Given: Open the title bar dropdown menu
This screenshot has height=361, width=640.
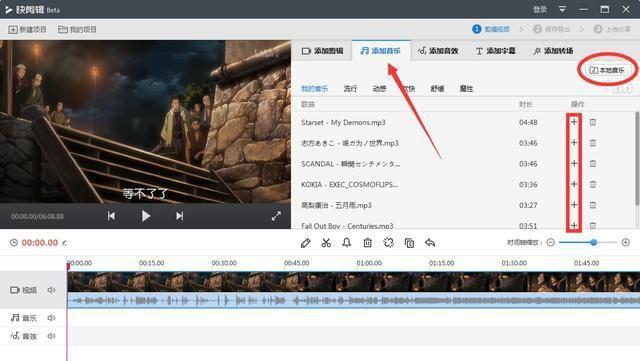Looking at the screenshot, I should click(562, 9).
